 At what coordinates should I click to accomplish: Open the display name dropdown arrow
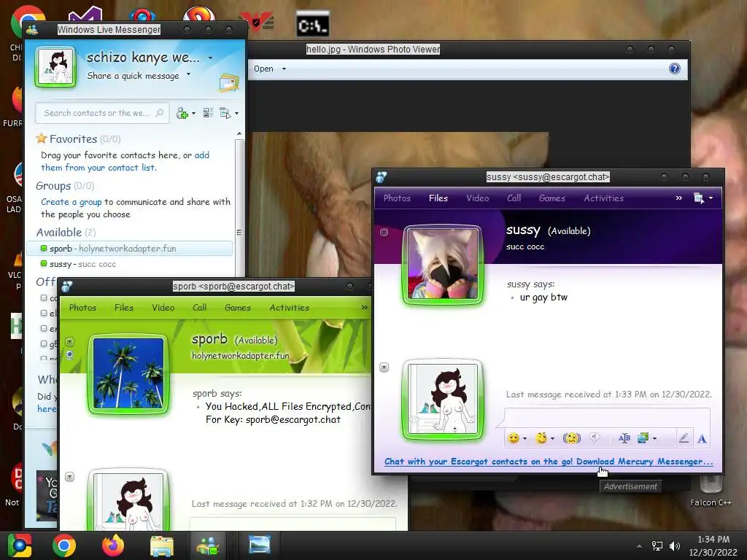(210, 58)
